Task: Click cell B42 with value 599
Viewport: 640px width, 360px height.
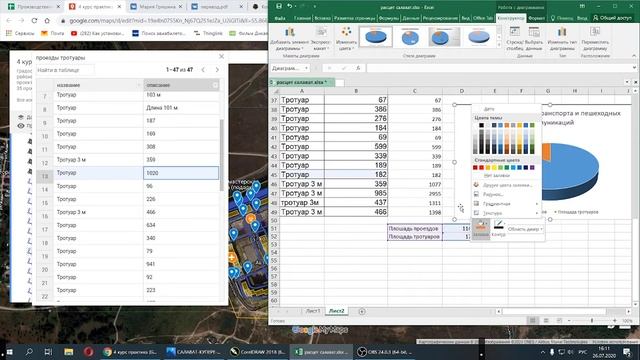Action: point(356,146)
